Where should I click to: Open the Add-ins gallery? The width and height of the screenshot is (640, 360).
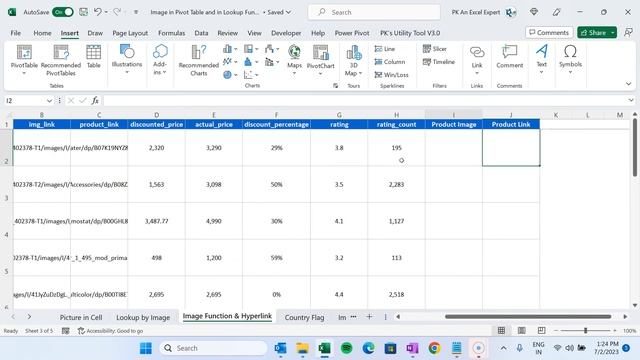click(x=160, y=60)
